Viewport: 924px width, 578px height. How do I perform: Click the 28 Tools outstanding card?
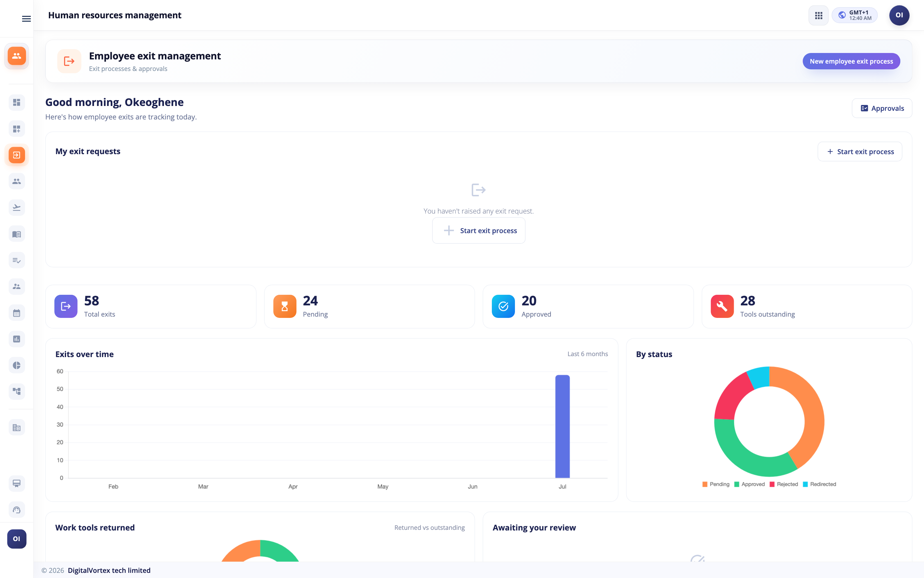[807, 307]
